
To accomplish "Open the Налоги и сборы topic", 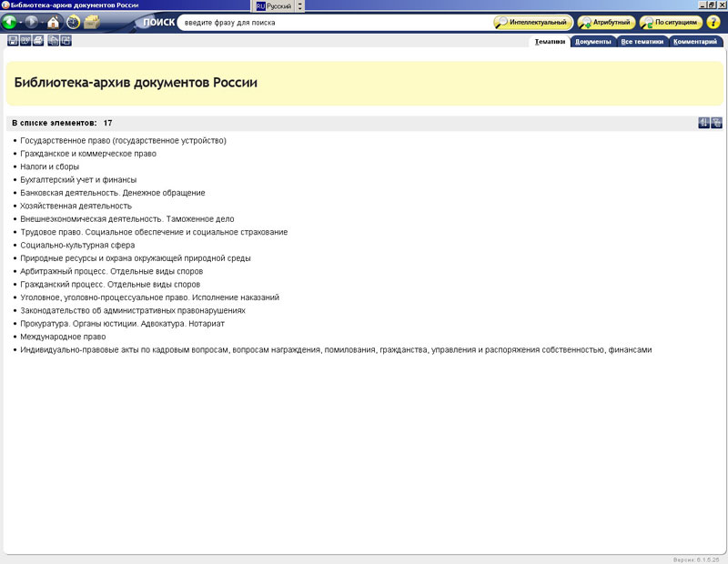I will point(50,166).
